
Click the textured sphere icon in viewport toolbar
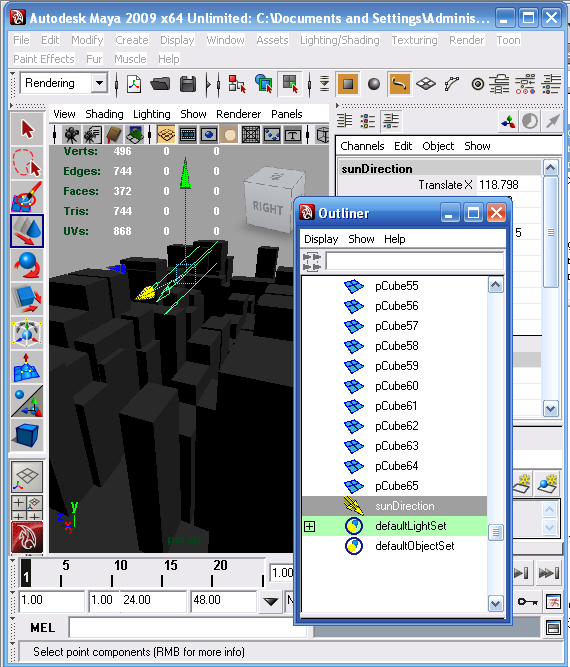coord(230,136)
